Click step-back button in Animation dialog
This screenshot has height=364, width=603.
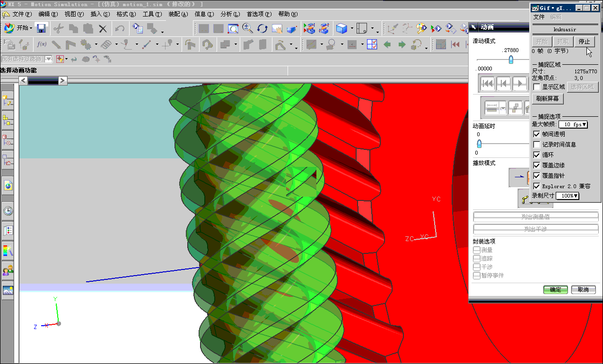pos(504,84)
